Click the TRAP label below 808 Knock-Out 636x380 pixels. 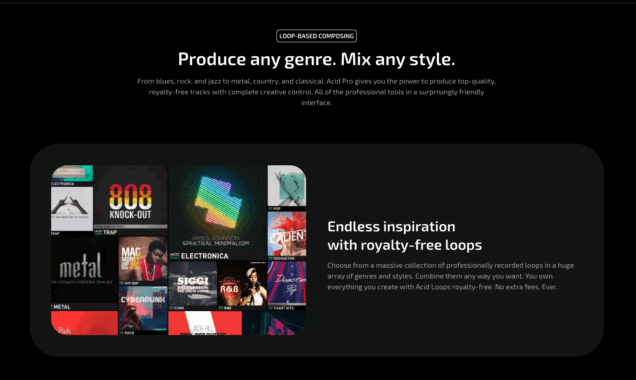110,232
